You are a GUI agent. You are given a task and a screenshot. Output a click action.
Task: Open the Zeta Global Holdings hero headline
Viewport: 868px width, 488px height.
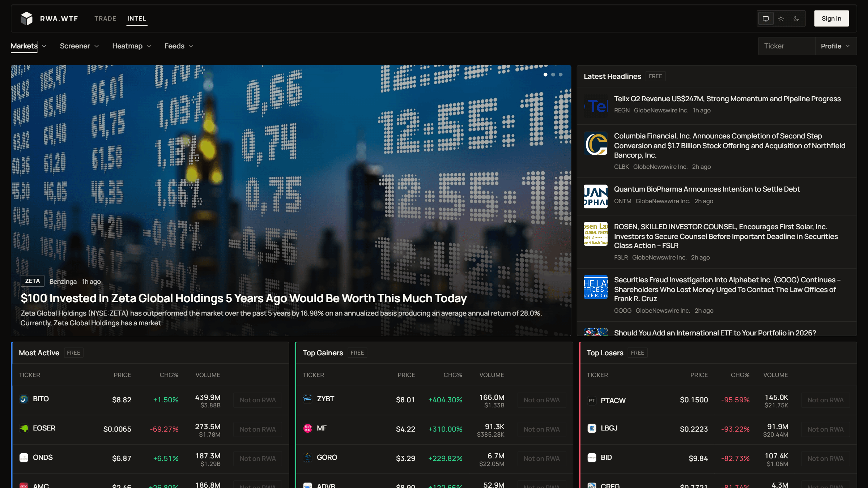coord(243,298)
